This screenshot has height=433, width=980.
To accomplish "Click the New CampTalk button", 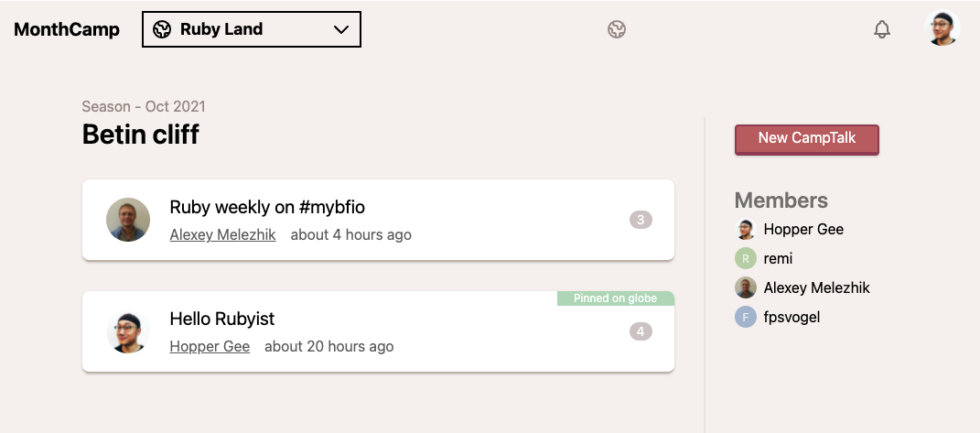I will click(806, 138).
